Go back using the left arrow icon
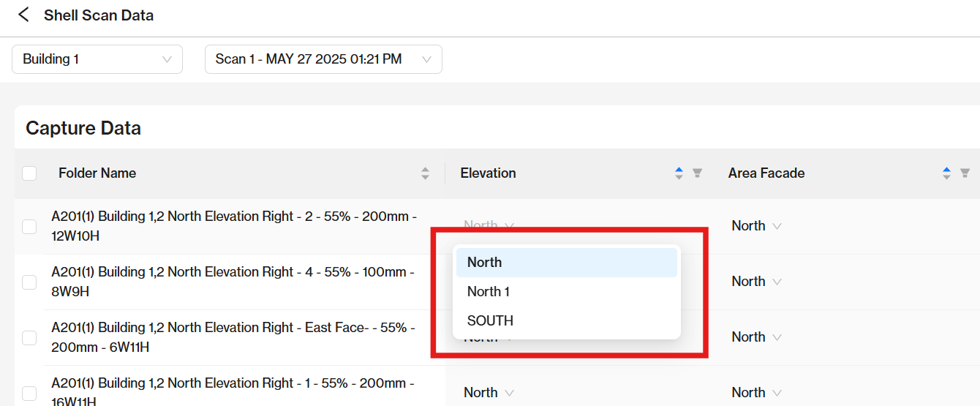This screenshot has height=406, width=980. click(x=24, y=15)
